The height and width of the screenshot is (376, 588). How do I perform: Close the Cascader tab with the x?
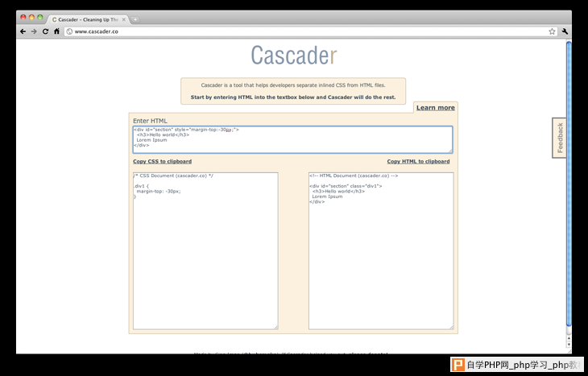point(124,19)
